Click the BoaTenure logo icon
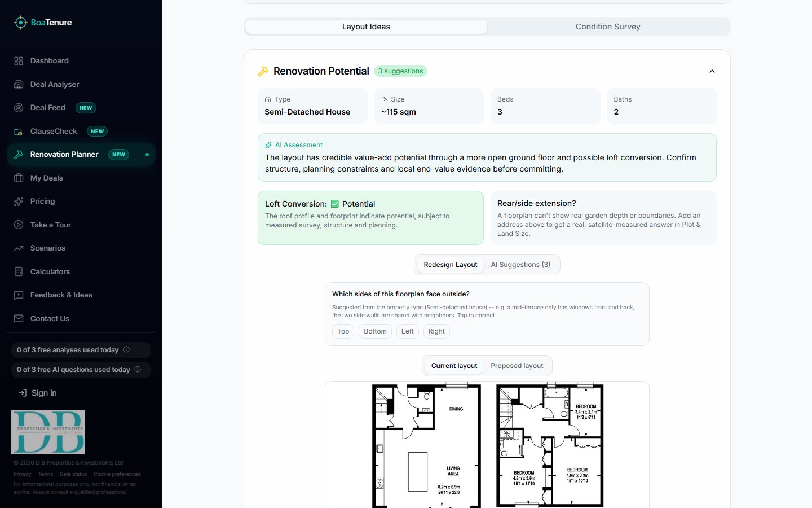Viewport: 812px width, 508px height. pyautogui.click(x=20, y=23)
